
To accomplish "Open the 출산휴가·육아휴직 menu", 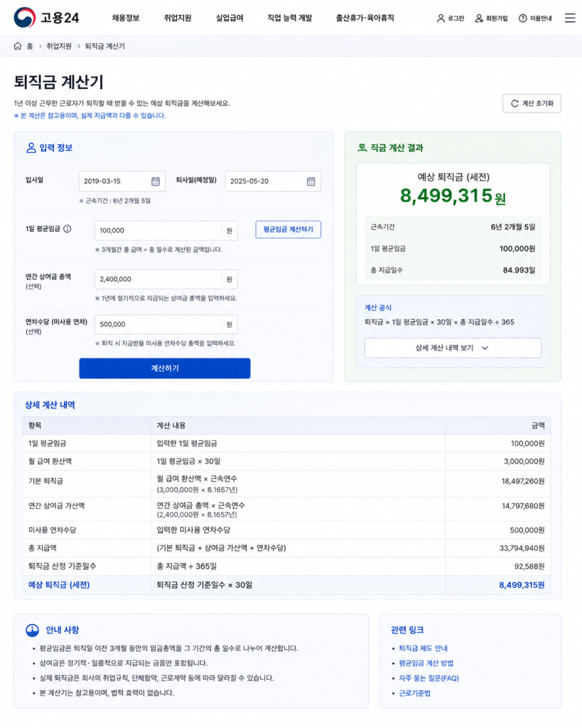I will pos(365,18).
